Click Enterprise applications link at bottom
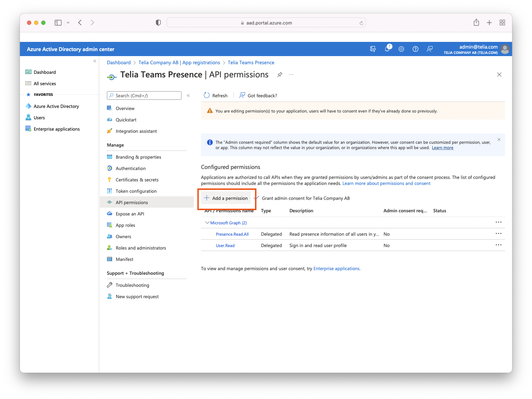 pos(336,269)
